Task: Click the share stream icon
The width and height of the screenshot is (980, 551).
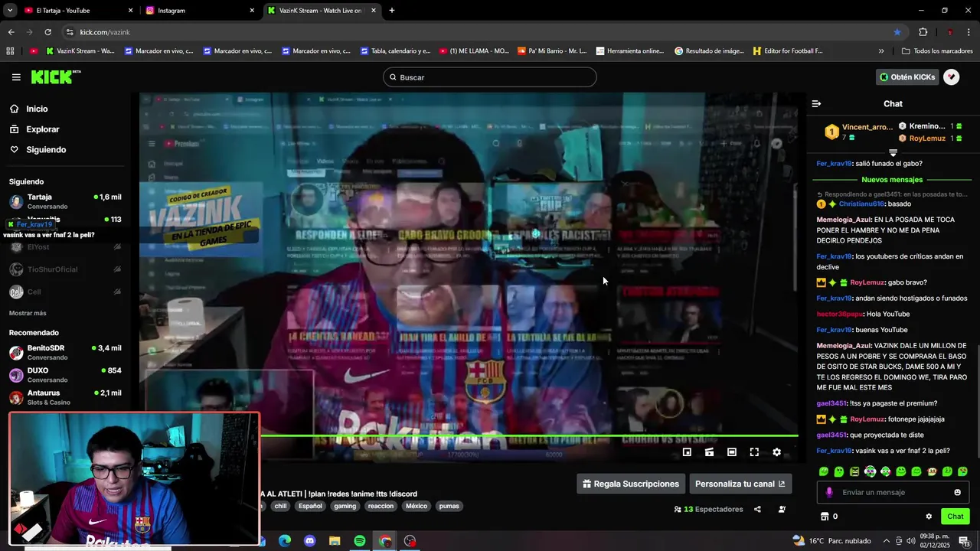Action: pyautogui.click(x=757, y=509)
